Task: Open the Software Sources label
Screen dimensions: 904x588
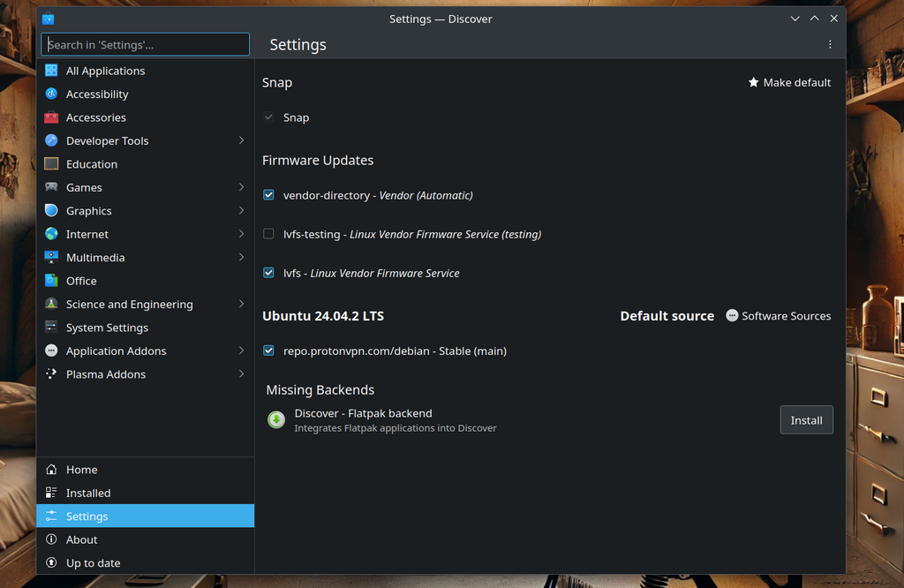Action: coord(786,316)
